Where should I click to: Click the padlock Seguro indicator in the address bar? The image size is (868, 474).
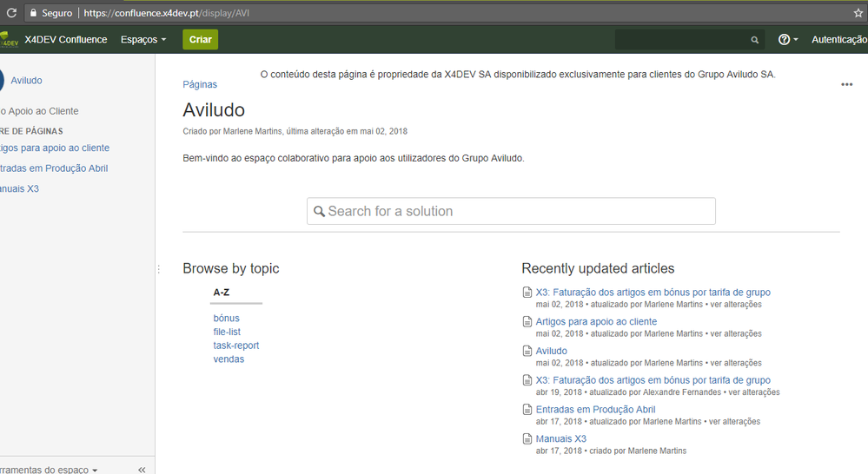click(x=51, y=13)
